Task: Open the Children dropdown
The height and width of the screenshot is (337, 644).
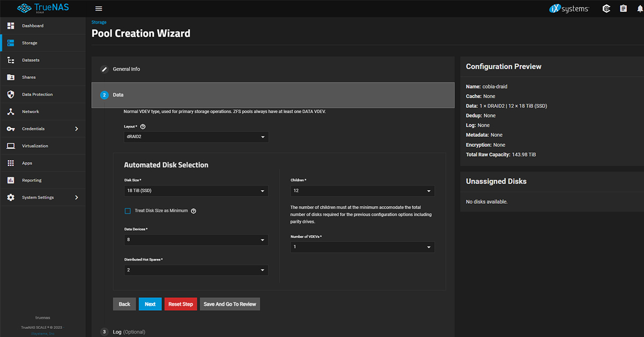Action: click(x=362, y=191)
